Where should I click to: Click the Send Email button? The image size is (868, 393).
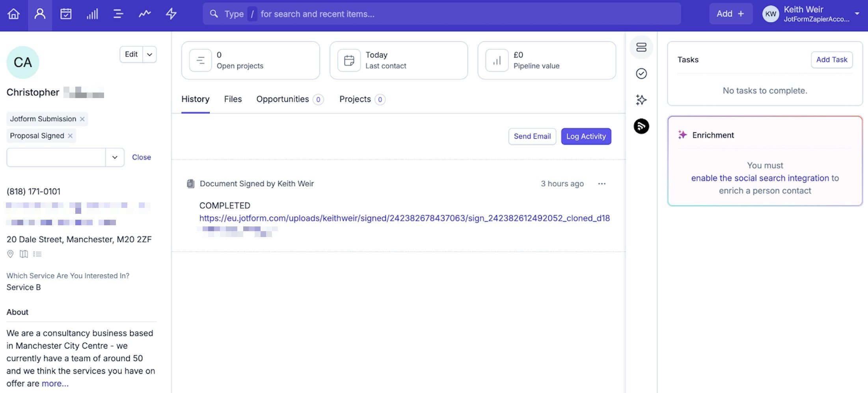click(x=532, y=136)
